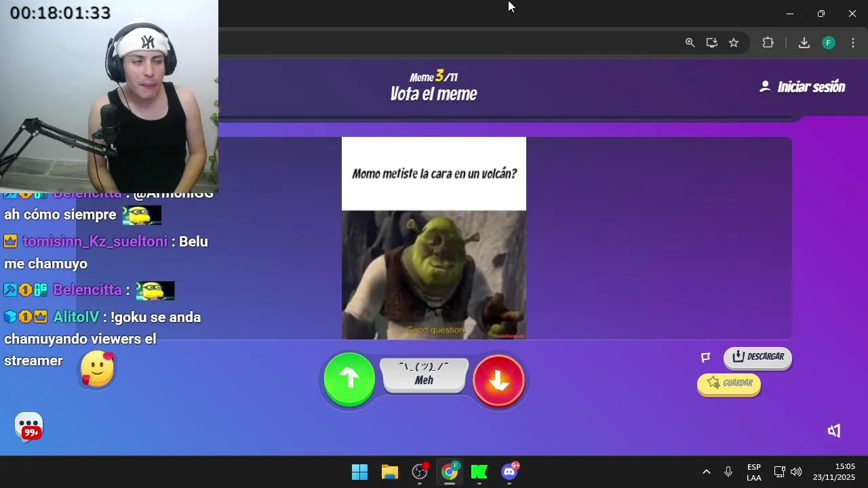Click username tomisinn_Kz_sueltoni in chat
The image size is (868, 488).
pyautogui.click(x=95, y=241)
